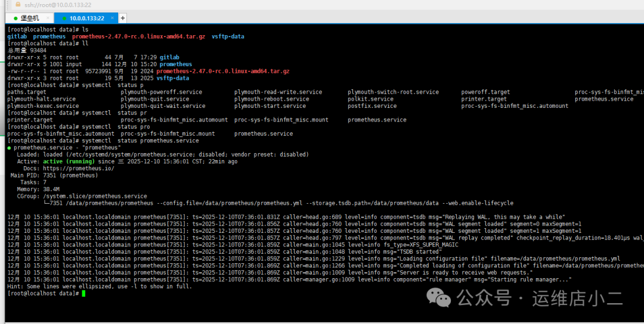Click the Hint: Some lines were ellipsized line
The height and width of the screenshot is (324, 644).
tap(100, 286)
